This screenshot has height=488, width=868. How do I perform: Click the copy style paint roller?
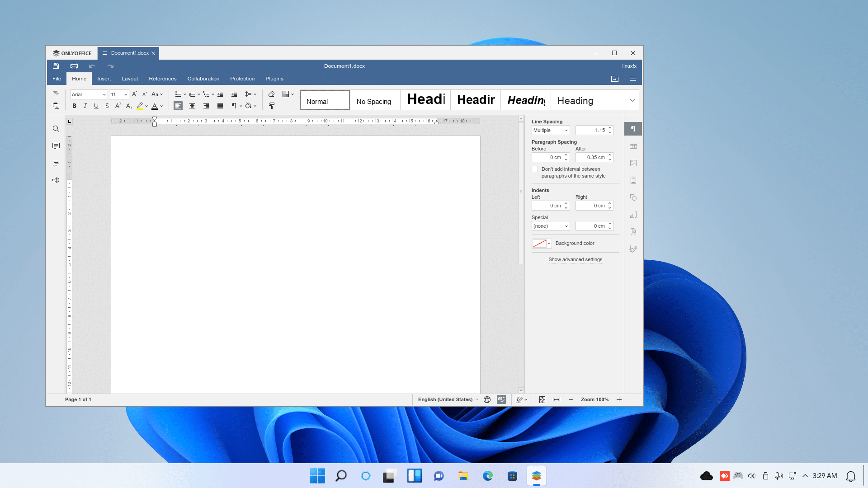click(x=271, y=106)
